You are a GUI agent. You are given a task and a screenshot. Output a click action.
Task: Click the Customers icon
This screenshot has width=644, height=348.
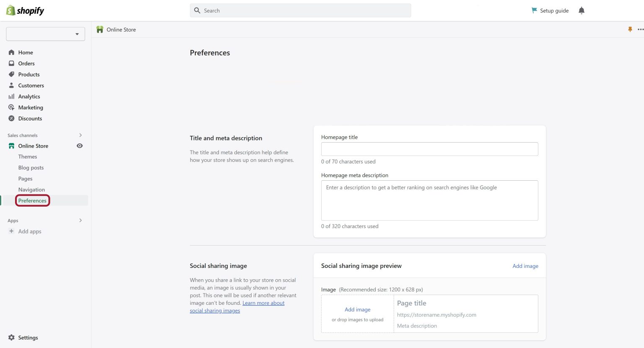click(x=11, y=85)
